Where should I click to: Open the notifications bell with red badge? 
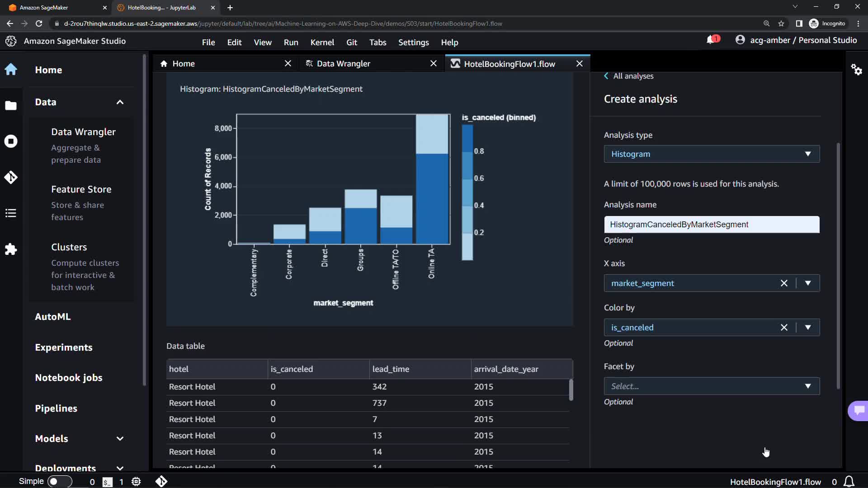pos(712,40)
